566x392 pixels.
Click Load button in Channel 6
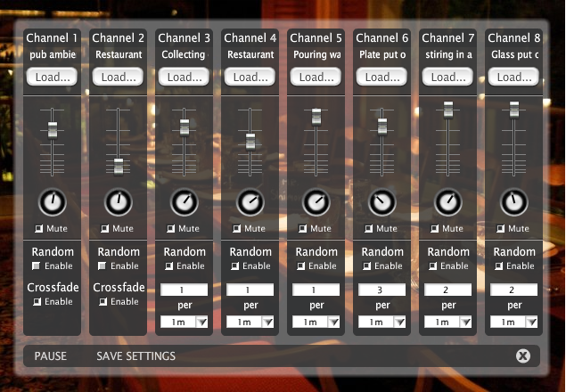381,77
